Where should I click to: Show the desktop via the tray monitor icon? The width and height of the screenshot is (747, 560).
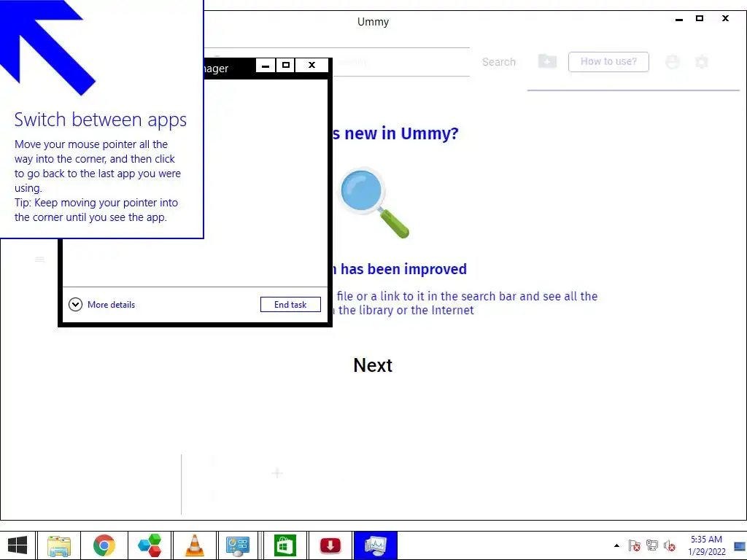740,546
